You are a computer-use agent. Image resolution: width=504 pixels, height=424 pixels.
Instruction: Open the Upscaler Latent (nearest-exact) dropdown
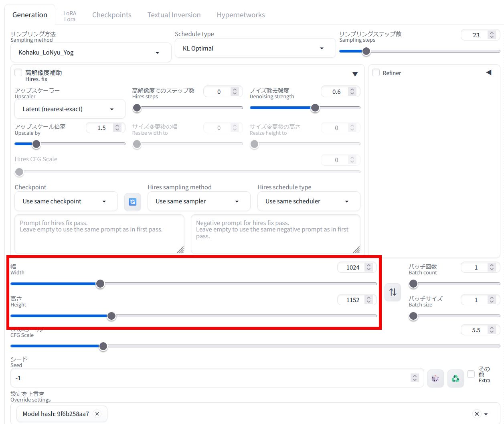click(x=70, y=109)
